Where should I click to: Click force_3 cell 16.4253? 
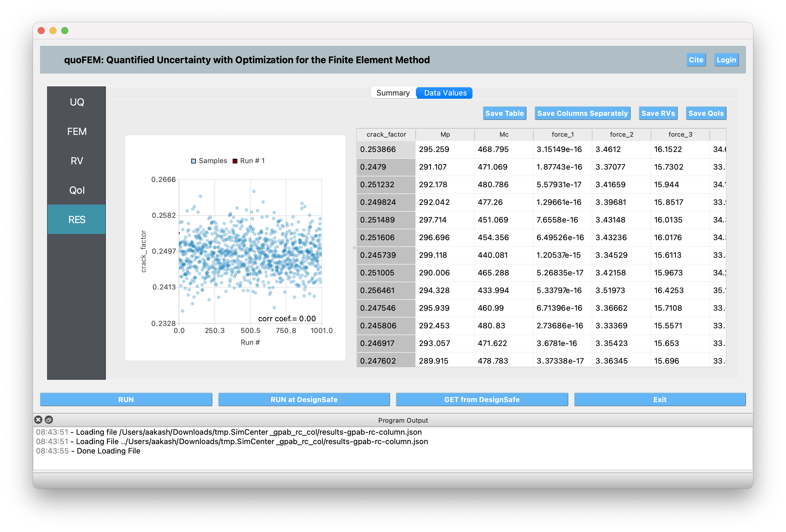pyautogui.click(x=680, y=290)
